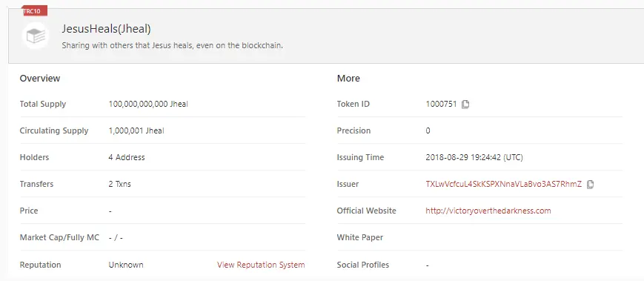This screenshot has width=644, height=281.
Task: Select the Price label
Action: [x=29, y=211]
